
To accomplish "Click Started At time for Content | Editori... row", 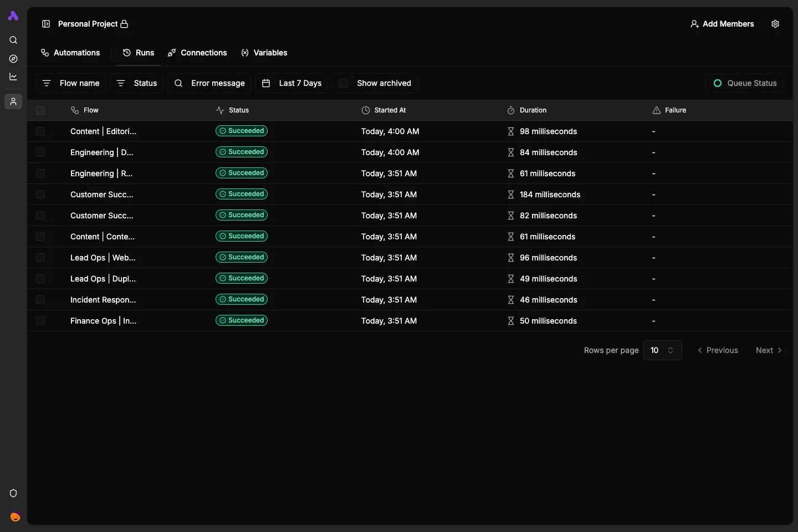I will [390, 131].
